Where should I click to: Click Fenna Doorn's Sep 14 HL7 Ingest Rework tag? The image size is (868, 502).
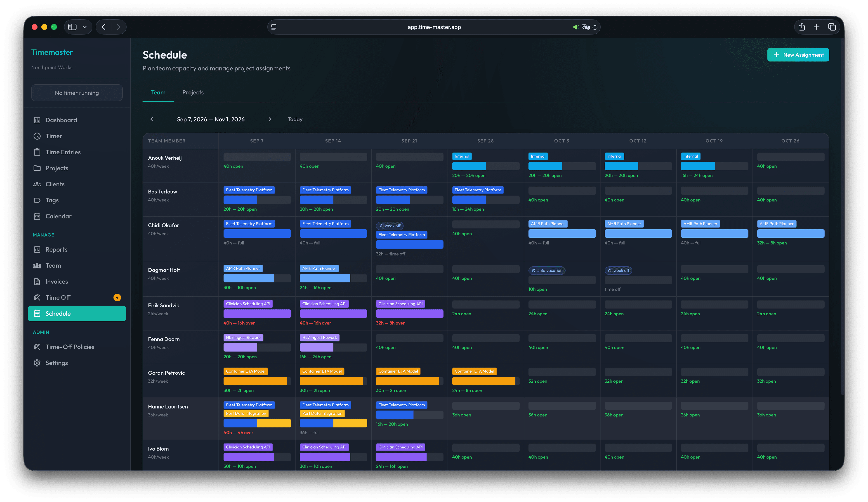[x=319, y=338]
